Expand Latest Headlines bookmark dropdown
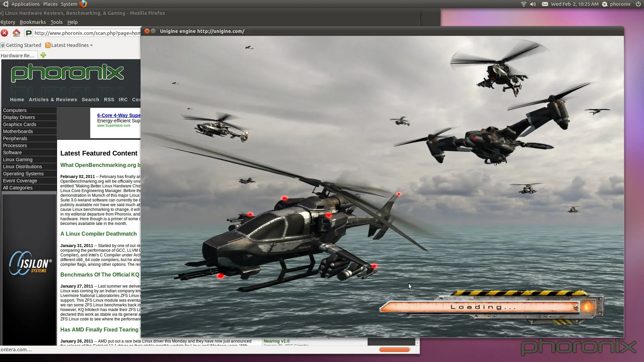Image resolution: width=644 pixels, height=362 pixels. (x=91, y=45)
